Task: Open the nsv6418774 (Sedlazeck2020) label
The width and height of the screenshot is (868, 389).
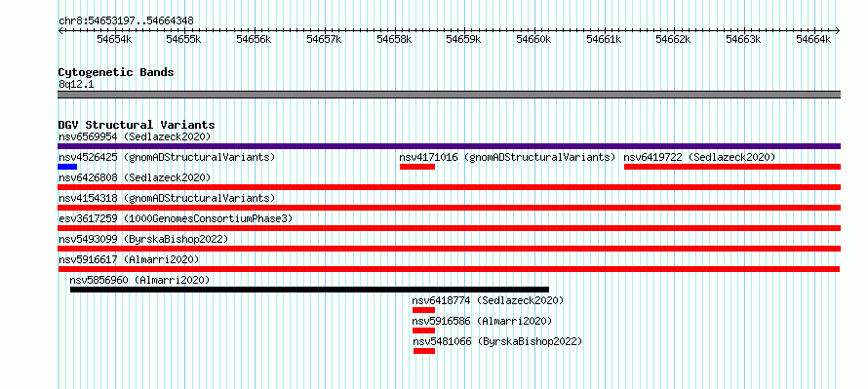Action: (488, 300)
